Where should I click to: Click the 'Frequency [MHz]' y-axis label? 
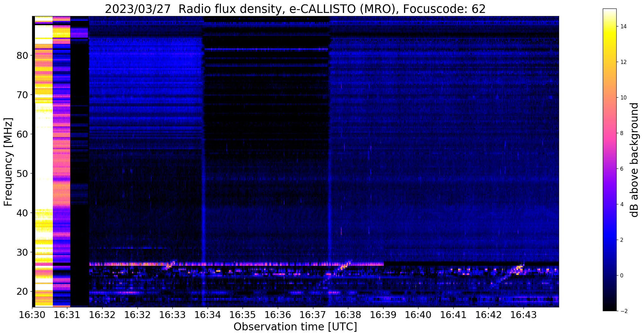pos(8,162)
